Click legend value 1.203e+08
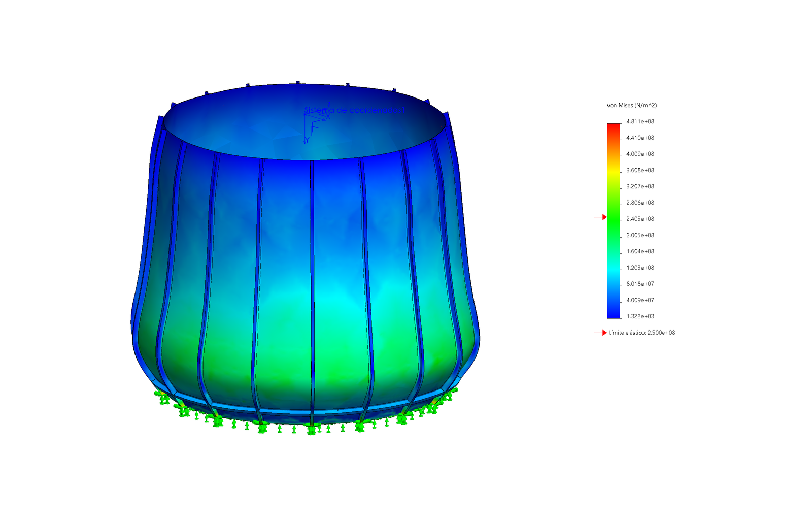Image resolution: width=812 pixels, height=522 pixels. tap(640, 268)
